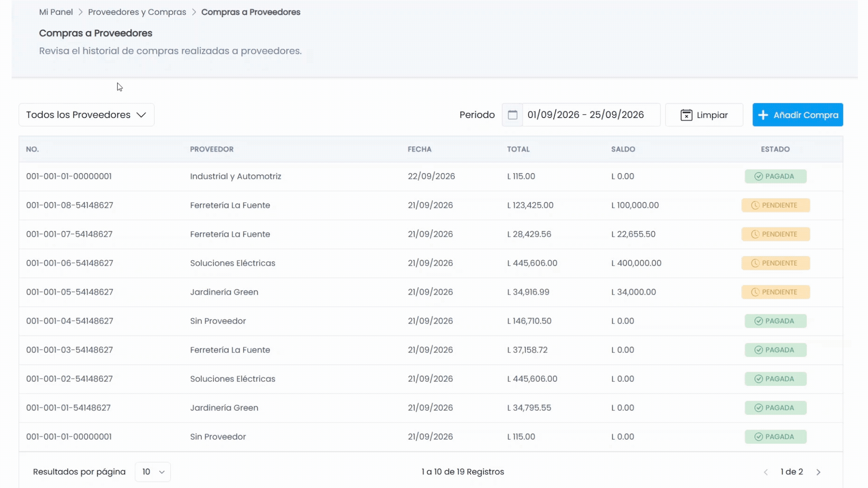Open the results per page selector

(x=153, y=472)
